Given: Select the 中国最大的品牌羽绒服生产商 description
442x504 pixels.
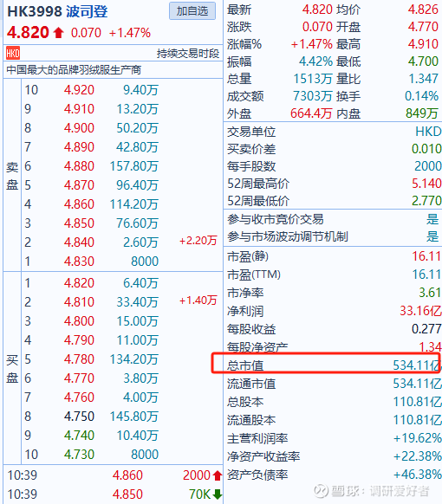Looking at the screenshot, I should coord(74,70).
